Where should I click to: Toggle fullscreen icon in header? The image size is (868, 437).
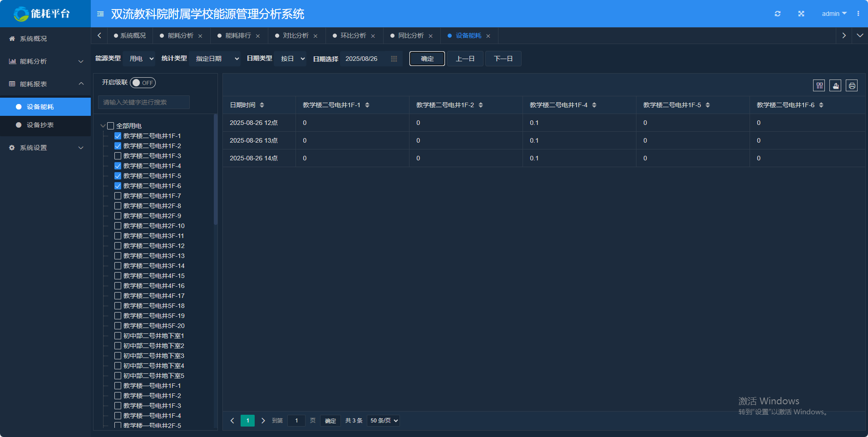click(x=801, y=14)
